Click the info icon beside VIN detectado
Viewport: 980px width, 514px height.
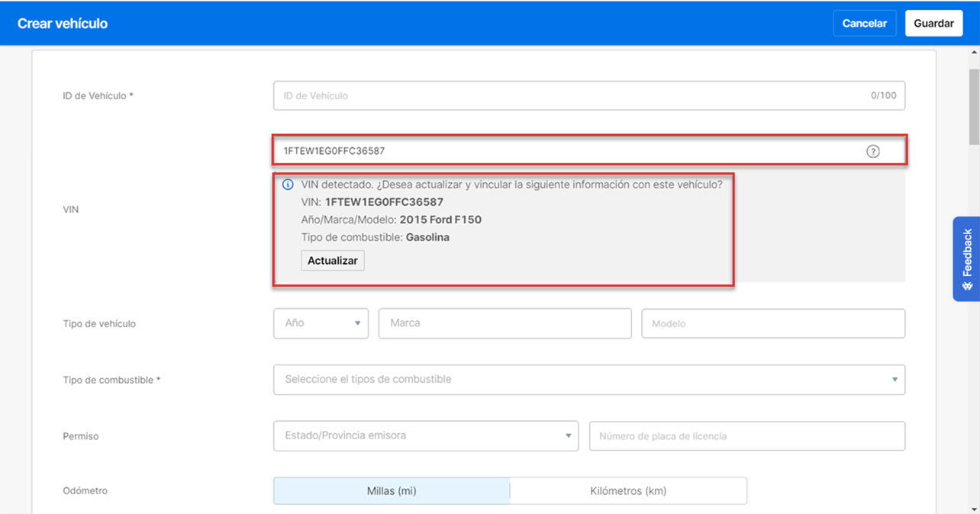(288, 185)
